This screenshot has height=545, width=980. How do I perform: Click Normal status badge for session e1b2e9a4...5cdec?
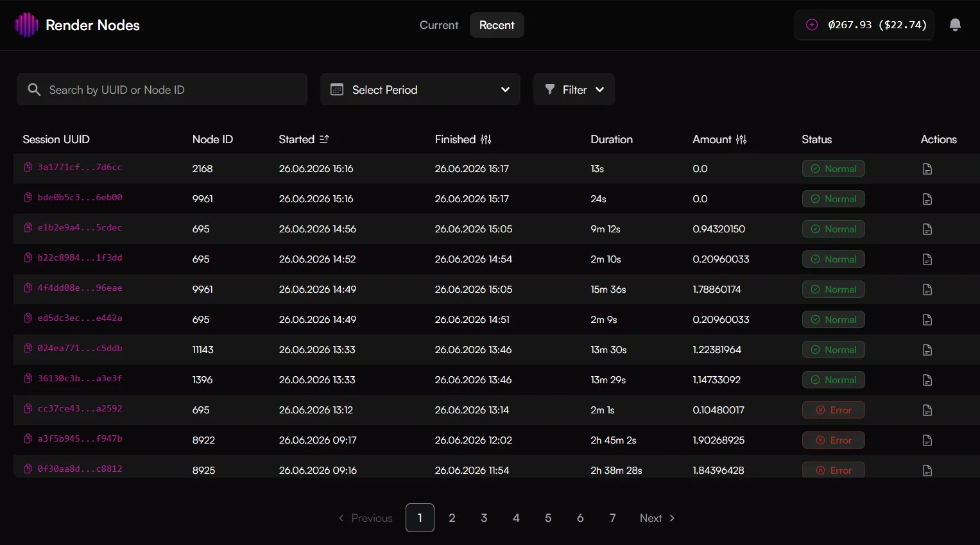(x=833, y=229)
